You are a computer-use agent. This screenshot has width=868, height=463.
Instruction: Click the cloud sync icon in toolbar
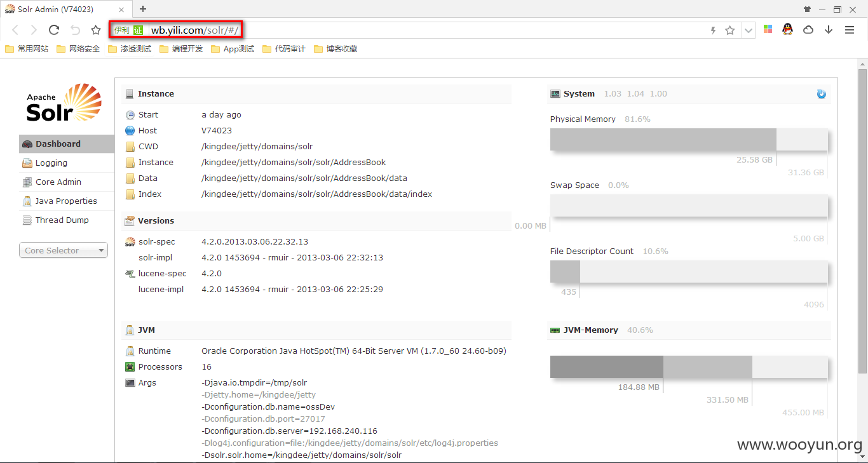(808, 30)
